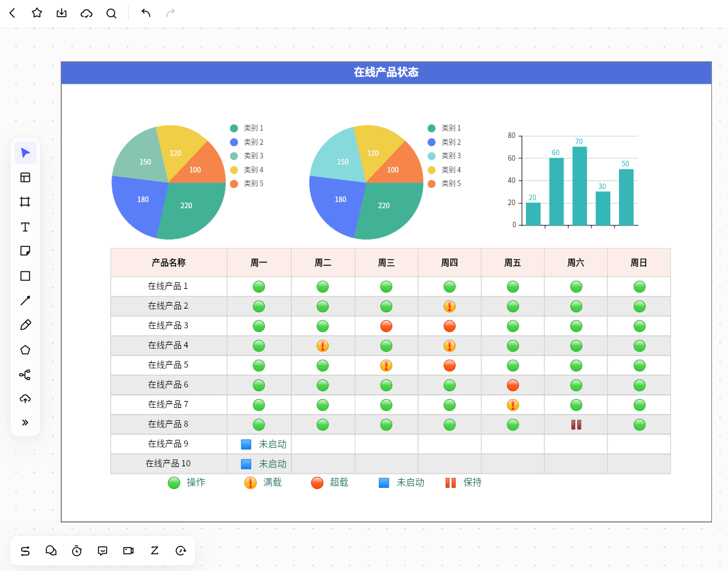Expand more tools double chevron
Image resolution: width=728 pixels, height=571 pixels.
coord(25,423)
